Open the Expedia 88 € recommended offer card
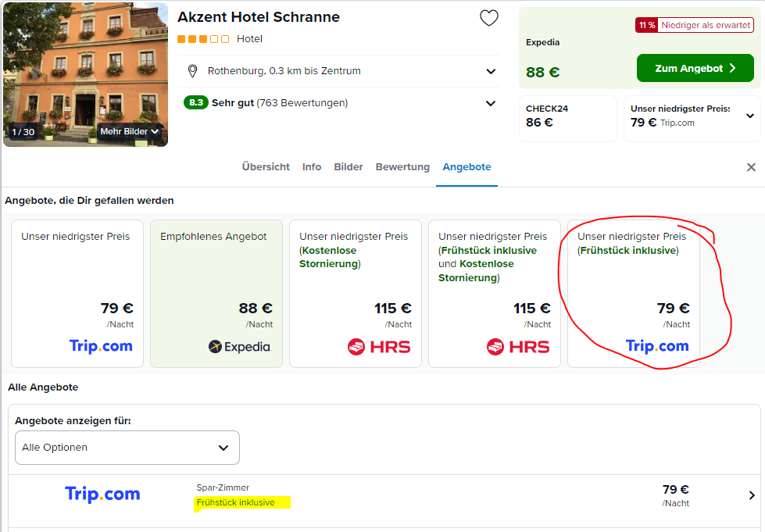Image resolution: width=765 pixels, height=532 pixels. point(216,294)
